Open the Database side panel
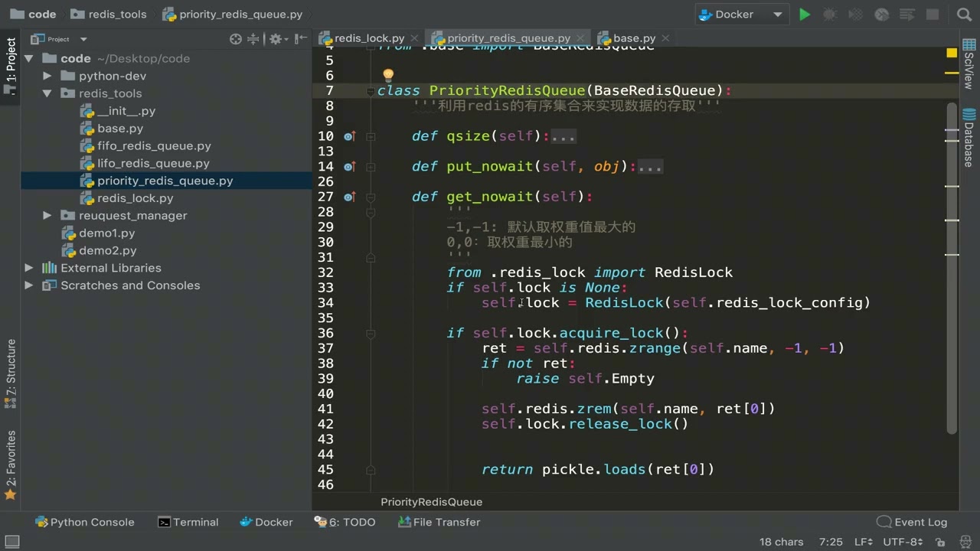The image size is (980, 551). point(969,139)
